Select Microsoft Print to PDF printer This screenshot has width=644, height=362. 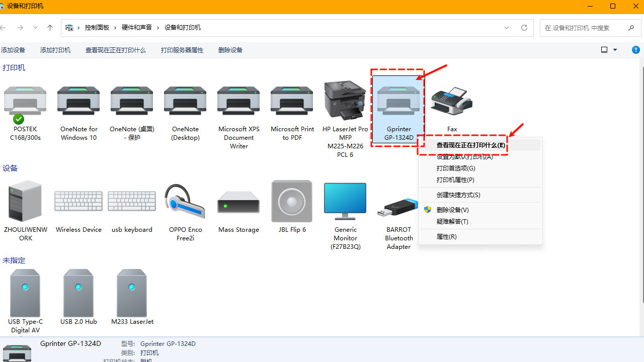tap(292, 101)
